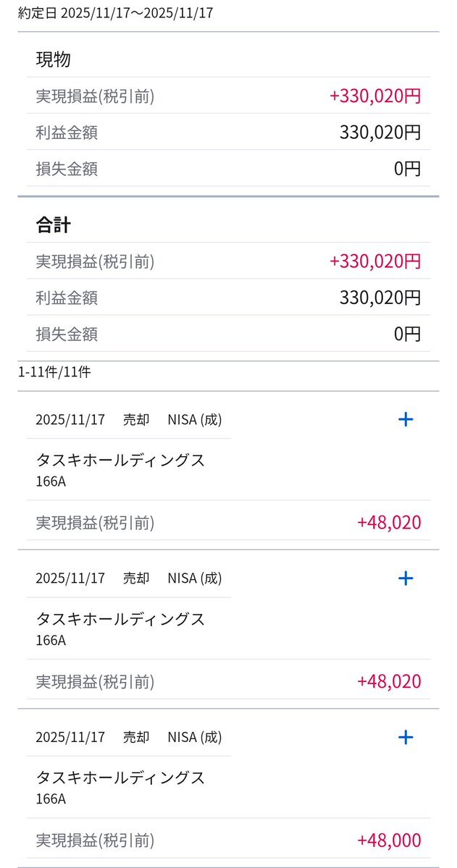Expand the second タスキホールディングス trade with plus icon
Screen dimensions: 457x868
[406, 578]
